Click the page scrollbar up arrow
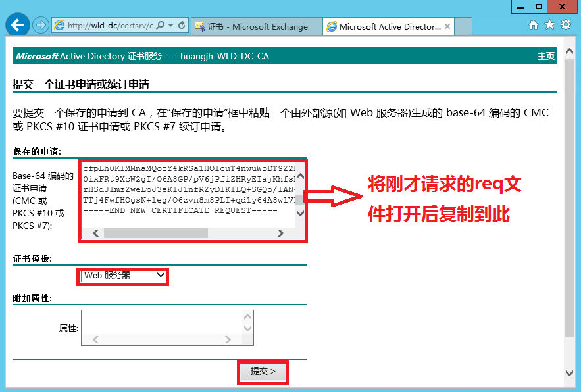The image size is (581, 392). (570, 51)
